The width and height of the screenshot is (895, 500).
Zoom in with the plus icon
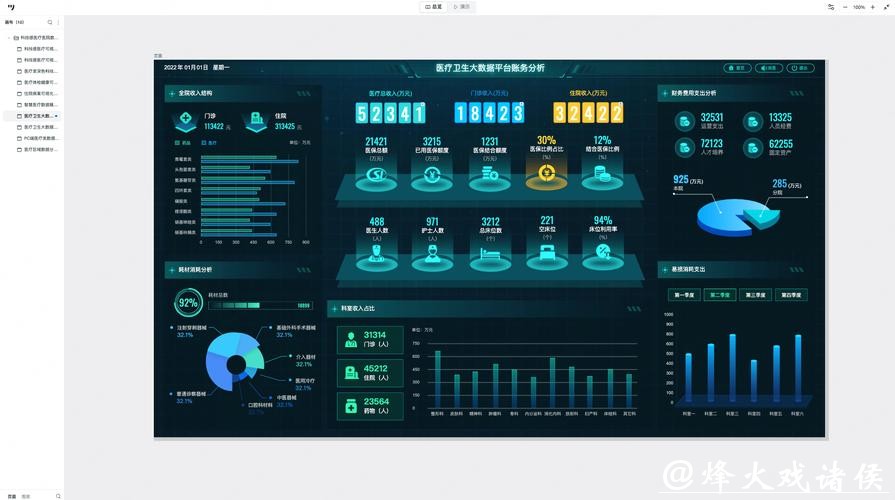coord(872,7)
